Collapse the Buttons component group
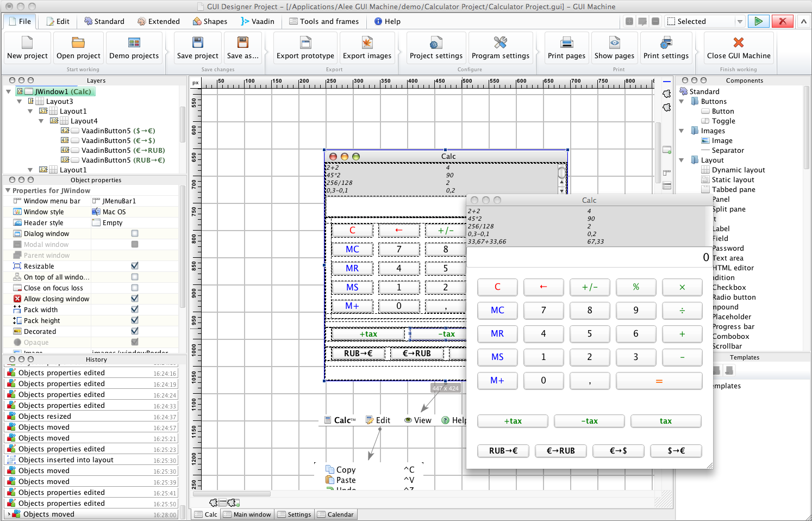The width and height of the screenshot is (812, 521). coord(682,102)
